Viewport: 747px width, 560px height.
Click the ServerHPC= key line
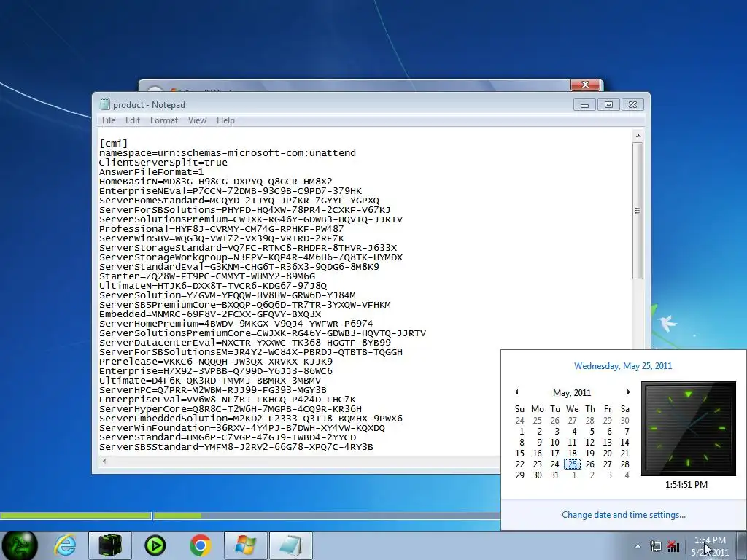212,390
